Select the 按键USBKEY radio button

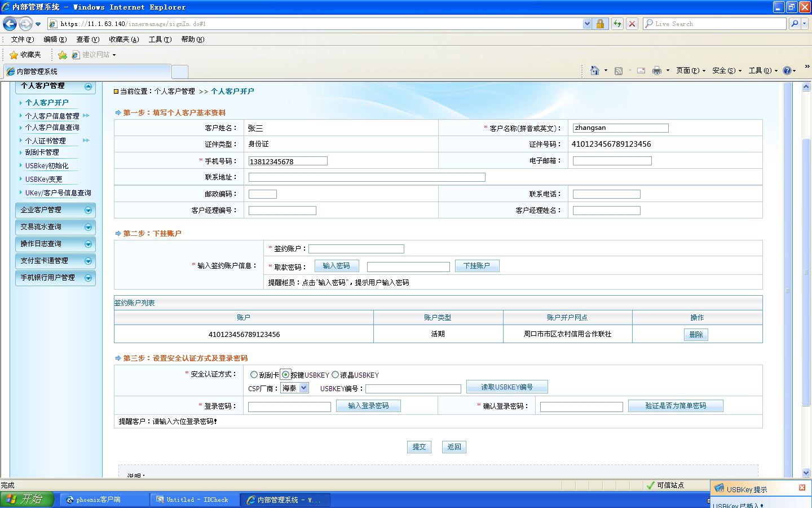286,375
